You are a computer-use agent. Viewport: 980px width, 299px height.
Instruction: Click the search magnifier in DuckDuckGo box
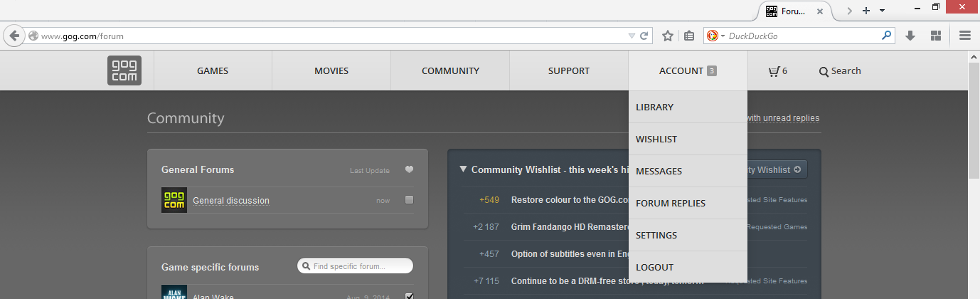pyautogui.click(x=886, y=35)
